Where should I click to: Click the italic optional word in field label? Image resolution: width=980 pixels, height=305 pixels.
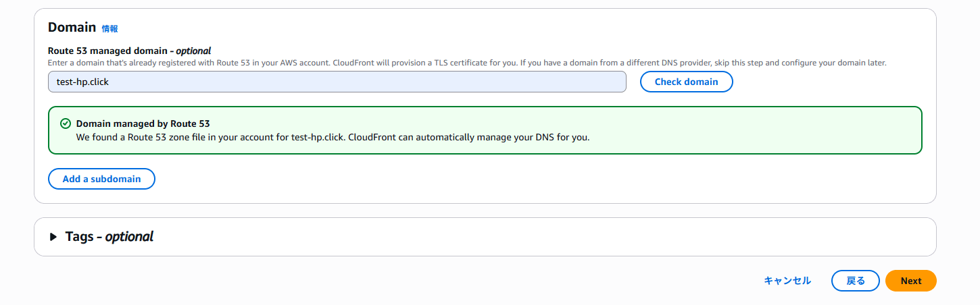coord(193,51)
